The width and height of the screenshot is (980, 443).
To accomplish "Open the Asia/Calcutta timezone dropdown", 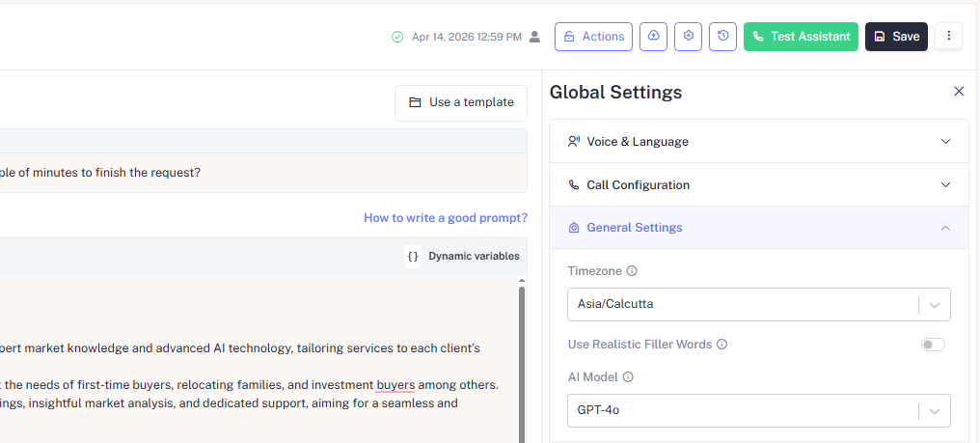I will tap(758, 304).
